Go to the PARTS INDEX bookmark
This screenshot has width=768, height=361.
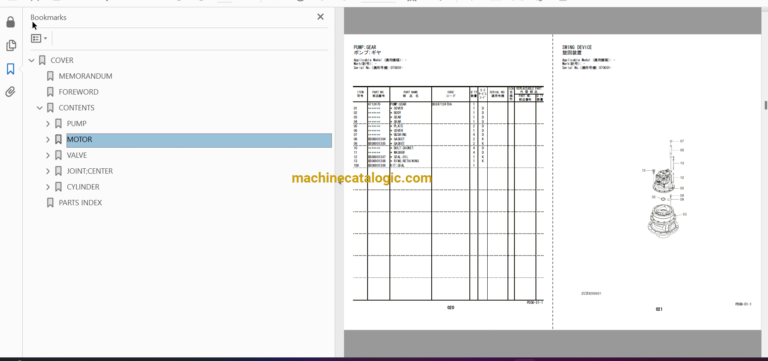(x=80, y=202)
